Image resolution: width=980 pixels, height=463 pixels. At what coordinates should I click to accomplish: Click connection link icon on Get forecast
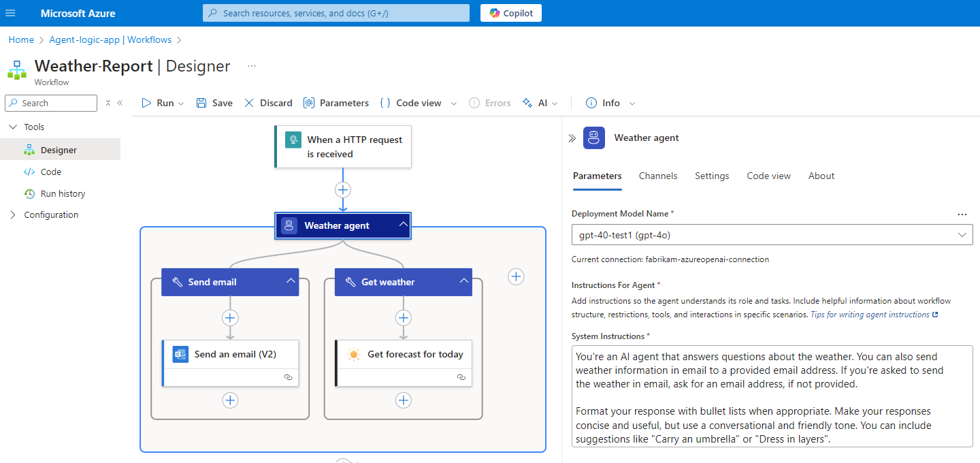pyautogui.click(x=461, y=377)
